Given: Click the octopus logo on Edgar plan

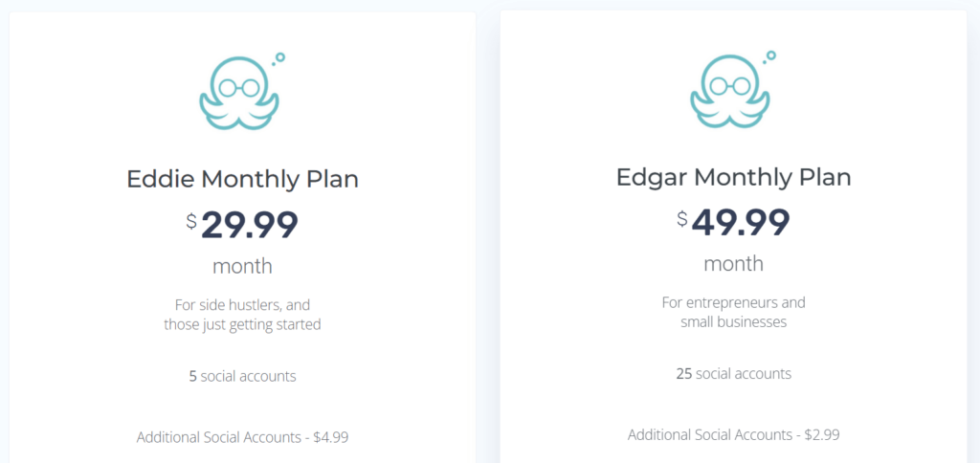Looking at the screenshot, I should pos(731,90).
